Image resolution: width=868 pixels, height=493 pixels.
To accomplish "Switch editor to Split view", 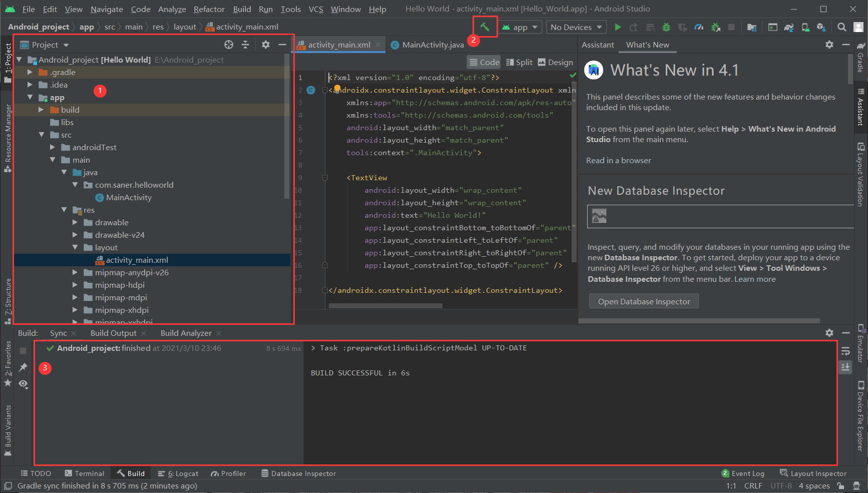I will pyautogui.click(x=519, y=62).
